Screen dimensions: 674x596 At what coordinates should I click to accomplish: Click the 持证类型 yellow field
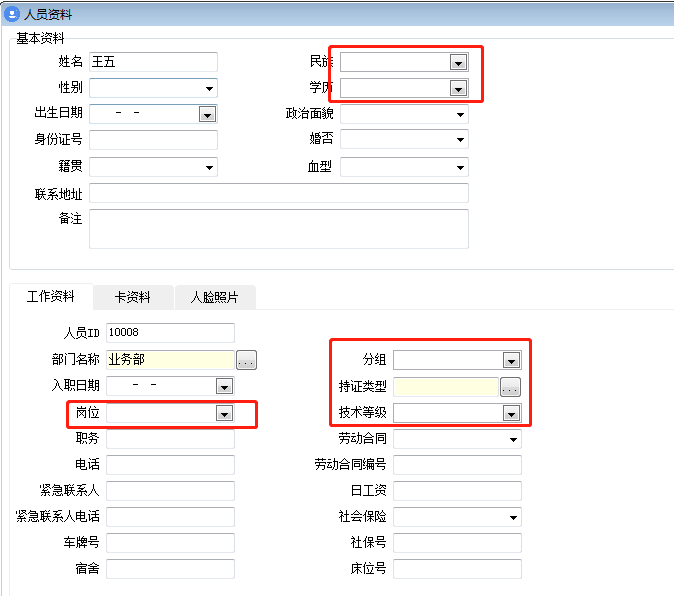coord(446,387)
